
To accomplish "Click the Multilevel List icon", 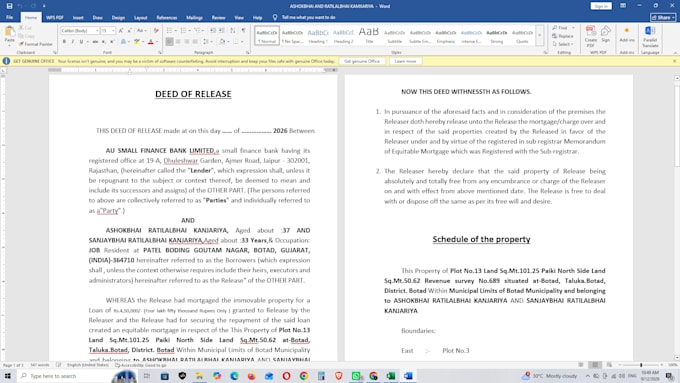I will click(x=197, y=30).
